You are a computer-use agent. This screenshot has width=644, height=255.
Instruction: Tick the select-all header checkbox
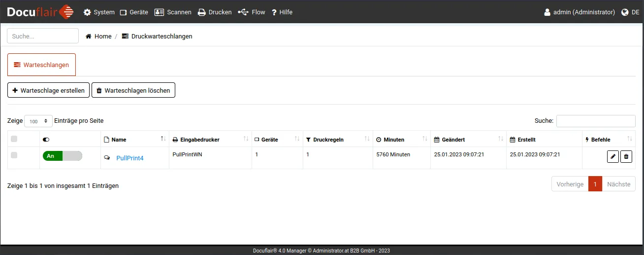coord(14,139)
